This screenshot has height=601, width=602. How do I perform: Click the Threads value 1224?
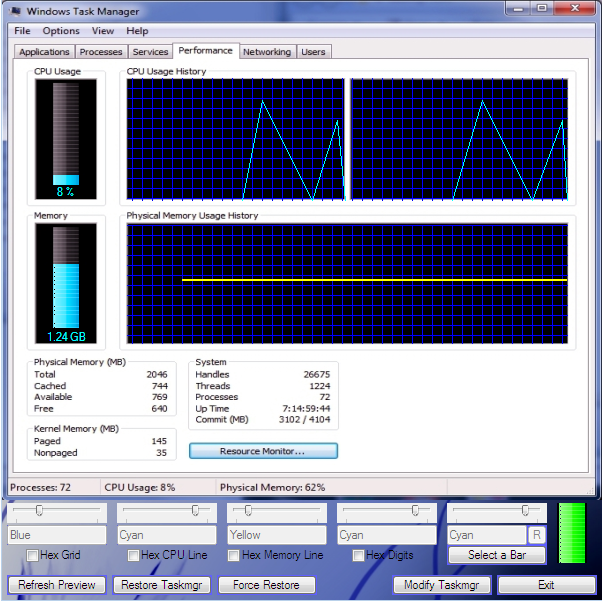click(320, 386)
